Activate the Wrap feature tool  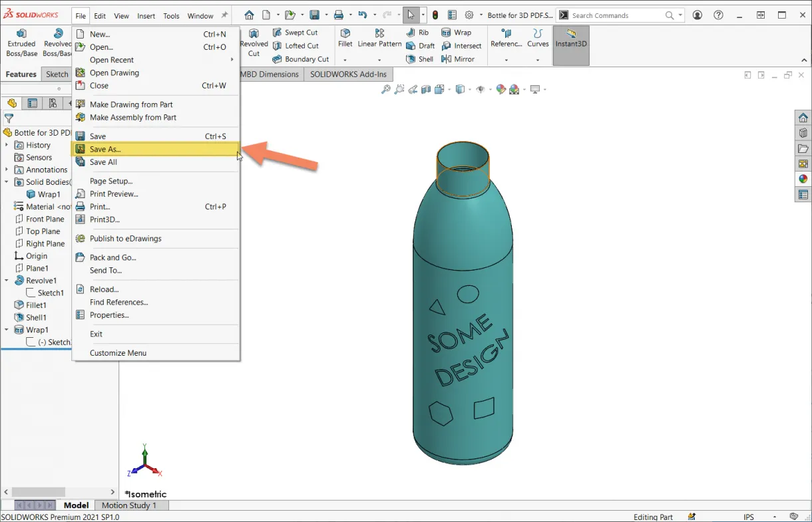click(x=460, y=32)
